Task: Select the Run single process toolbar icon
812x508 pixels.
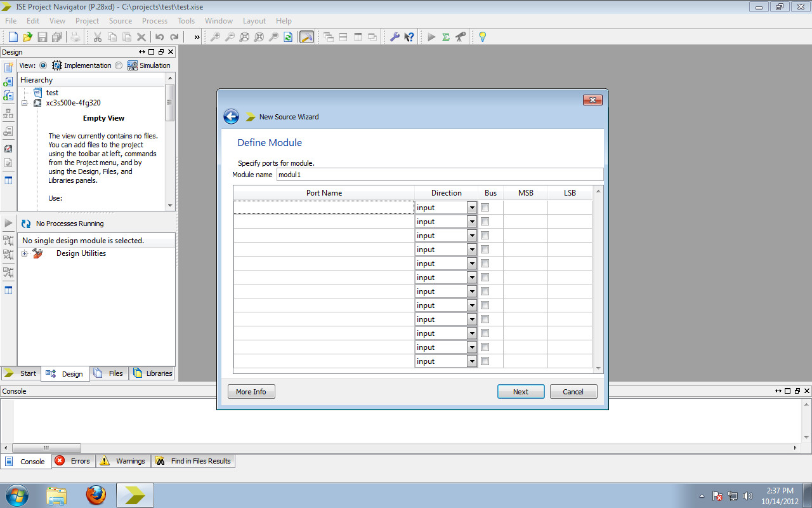Action: [432, 37]
